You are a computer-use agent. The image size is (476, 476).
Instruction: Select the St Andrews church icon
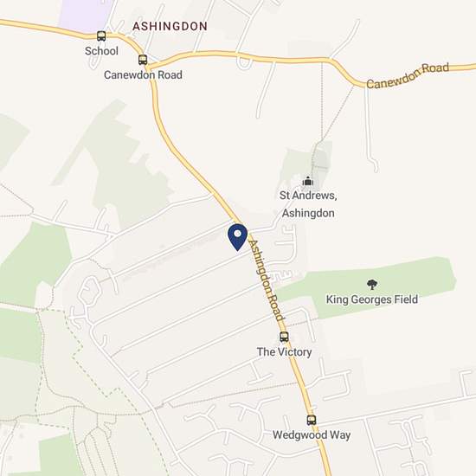(308, 181)
